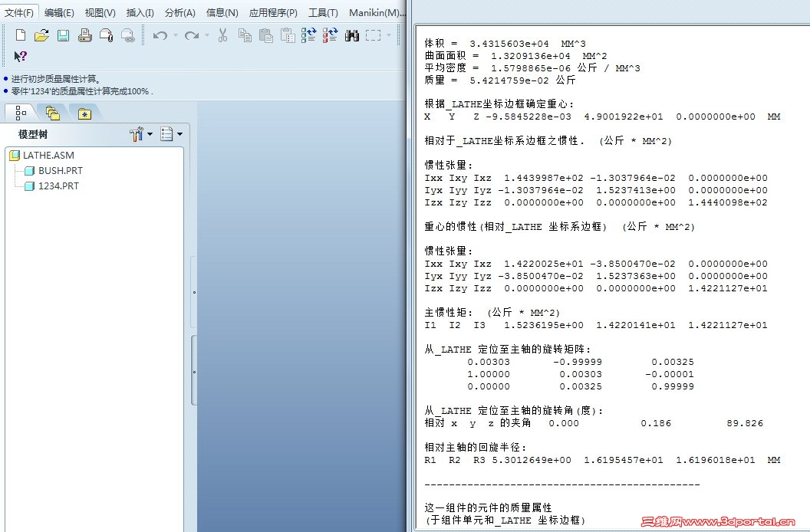Click the Undo arrow icon
Image resolution: width=810 pixels, height=532 pixels.
click(x=160, y=35)
